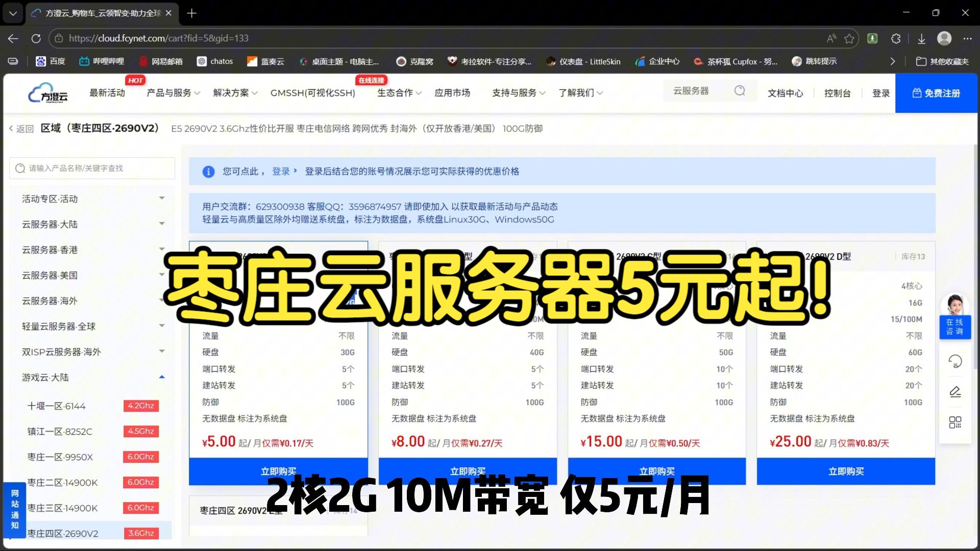
Task: Click the product keyword search box
Action: (92, 168)
